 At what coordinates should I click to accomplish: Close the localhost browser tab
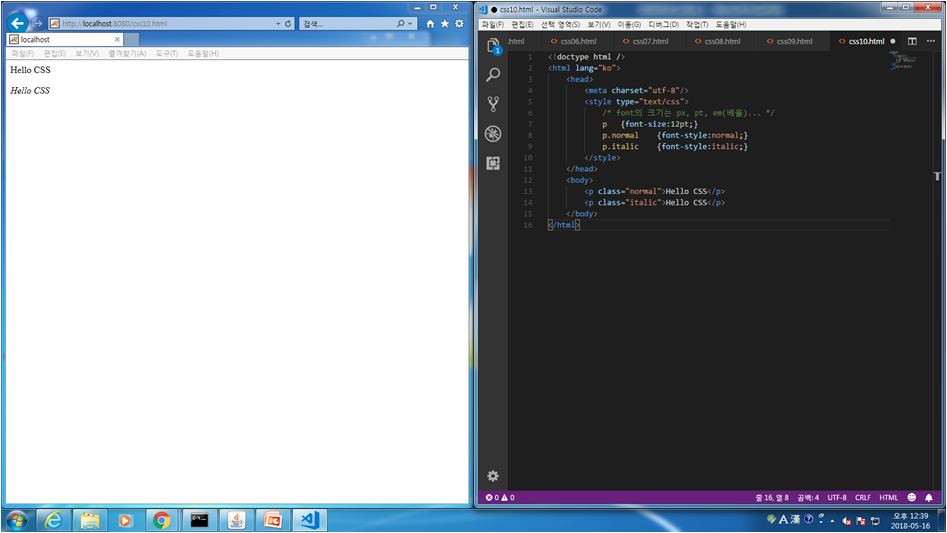coord(117,39)
